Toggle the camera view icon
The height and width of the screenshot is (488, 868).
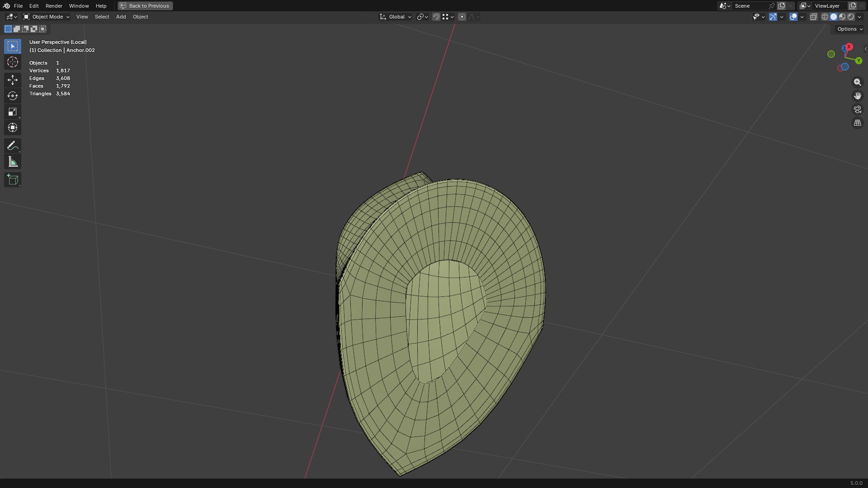pos(857,109)
